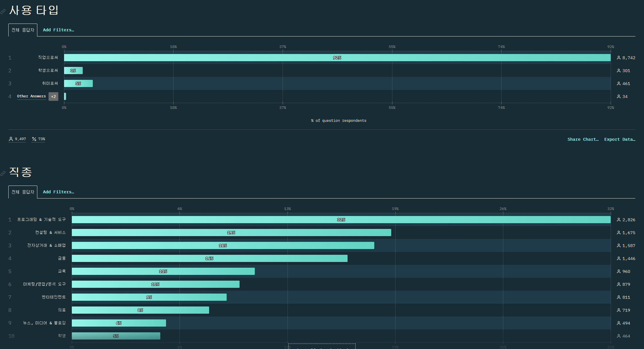Click person icon next to 8,742 count
Image resolution: width=644 pixels, height=349 pixels.
click(618, 58)
